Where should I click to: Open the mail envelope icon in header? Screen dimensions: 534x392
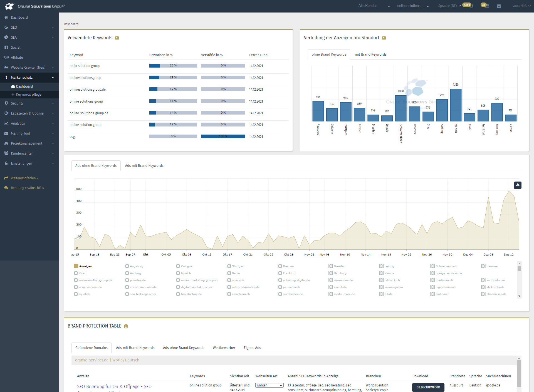point(499,6)
